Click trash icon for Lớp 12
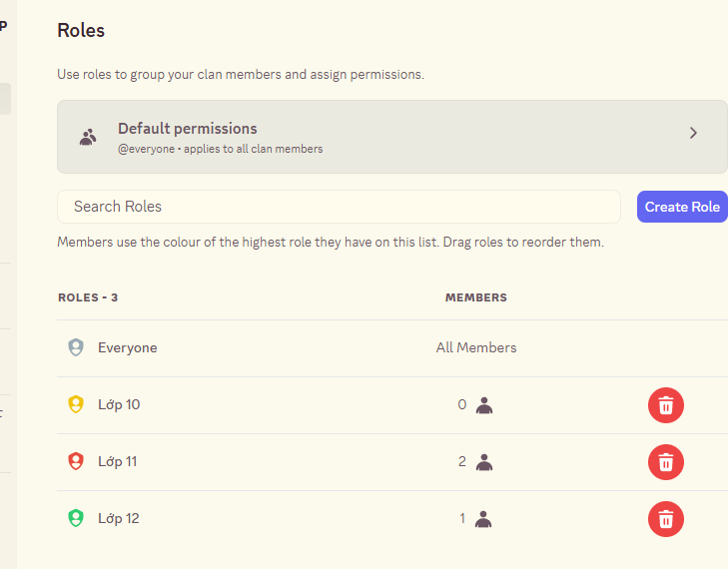The height and width of the screenshot is (569, 728). pos(666,519)
